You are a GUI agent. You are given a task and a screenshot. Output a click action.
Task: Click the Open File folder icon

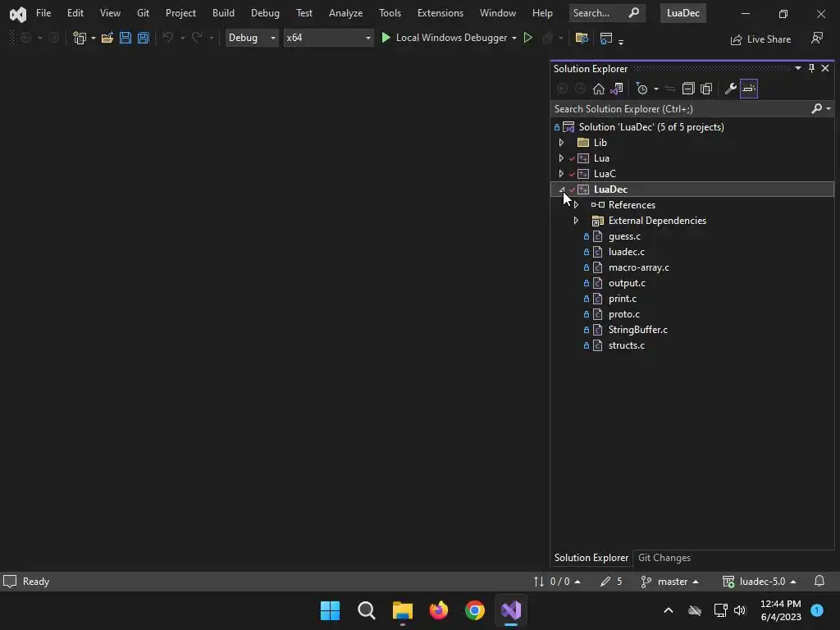click(107, 38)
